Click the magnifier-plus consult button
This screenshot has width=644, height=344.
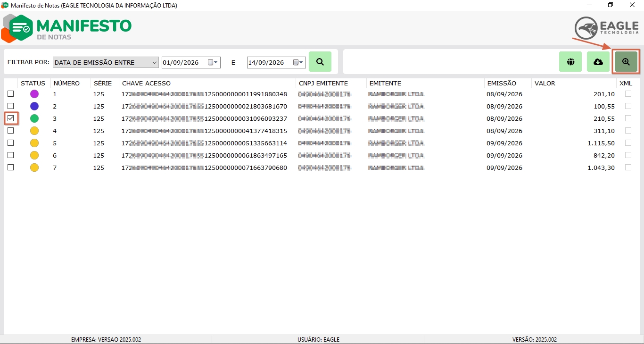point(626,62)
